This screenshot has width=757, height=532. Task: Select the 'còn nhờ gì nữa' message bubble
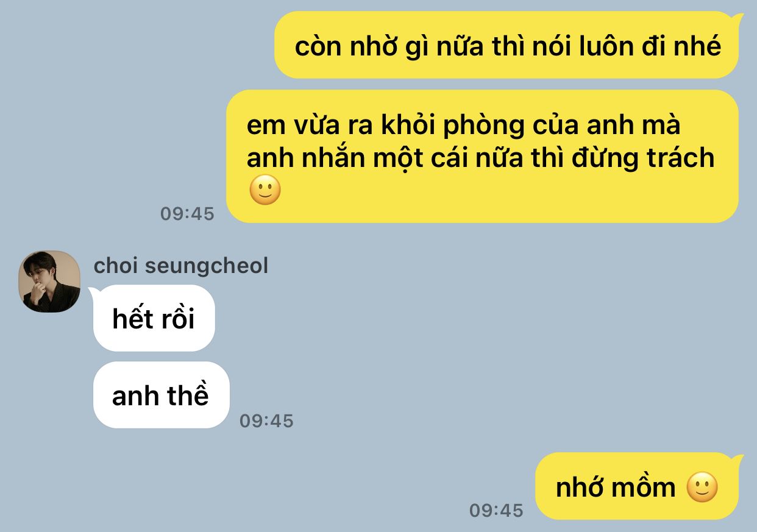pos(506,45)
